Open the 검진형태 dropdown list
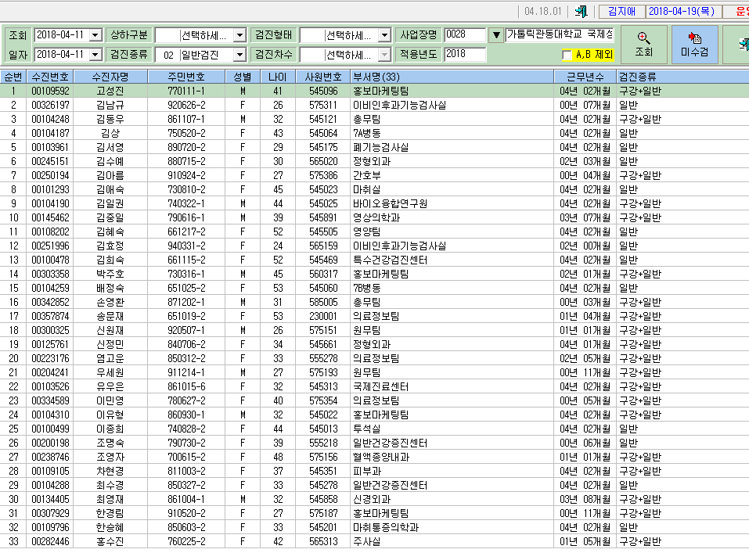This screenshot has height=560, width=749. click(x=384, y=35)
